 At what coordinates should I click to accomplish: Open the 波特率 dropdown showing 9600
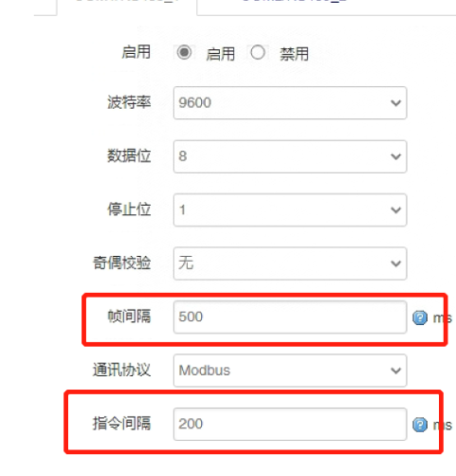[x=290, y=103]
